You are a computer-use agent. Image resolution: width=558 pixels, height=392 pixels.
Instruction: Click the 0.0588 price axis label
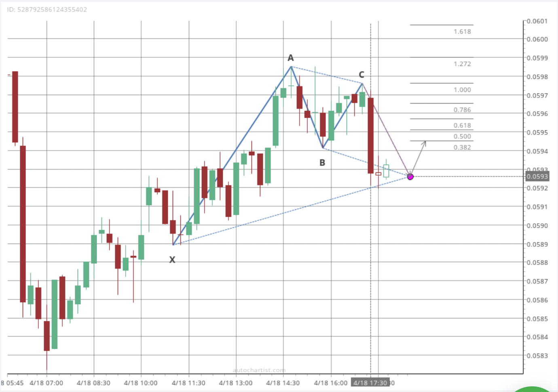coord(537,263)
